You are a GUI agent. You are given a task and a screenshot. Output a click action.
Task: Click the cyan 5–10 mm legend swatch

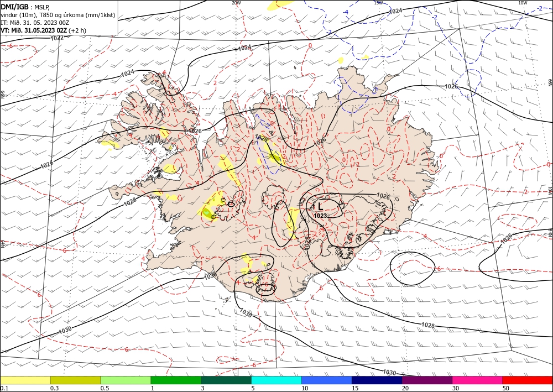point(276,380)
